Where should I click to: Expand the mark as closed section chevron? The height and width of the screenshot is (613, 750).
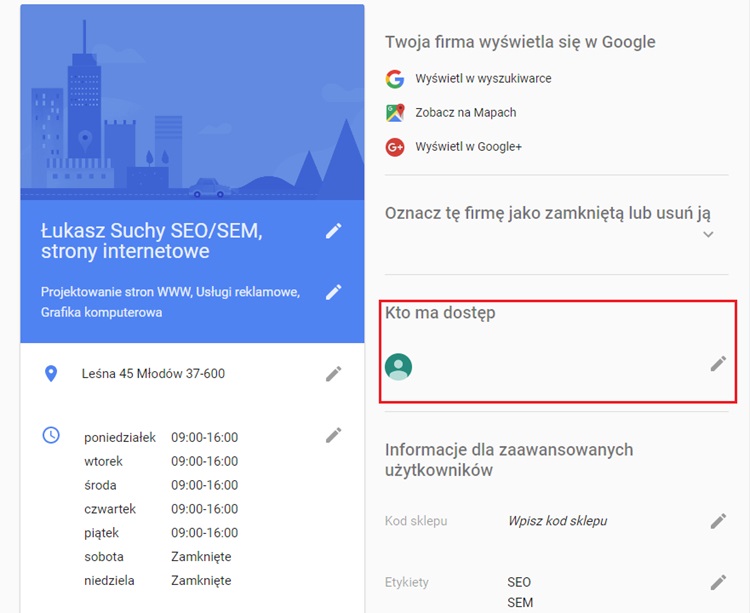(708, 235)
